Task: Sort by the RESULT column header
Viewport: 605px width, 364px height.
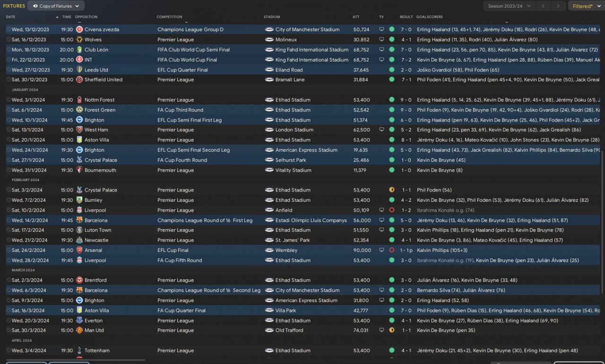Action: (406, 17)
